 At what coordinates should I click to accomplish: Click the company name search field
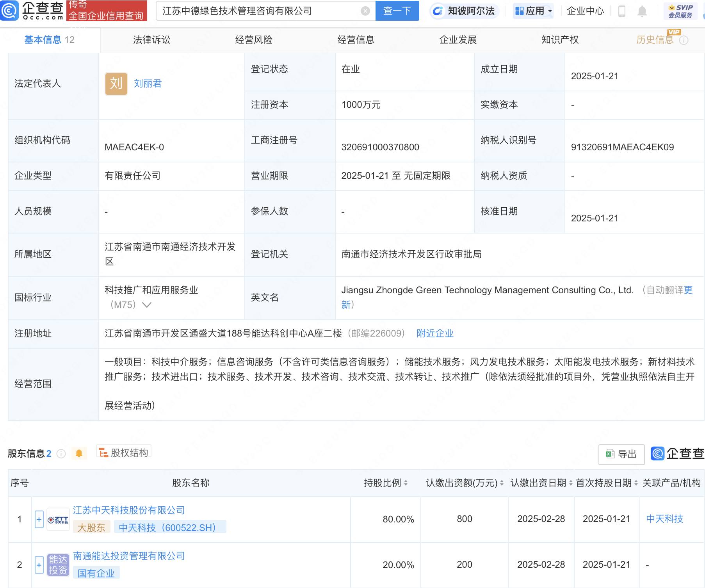tap(258, 11)
